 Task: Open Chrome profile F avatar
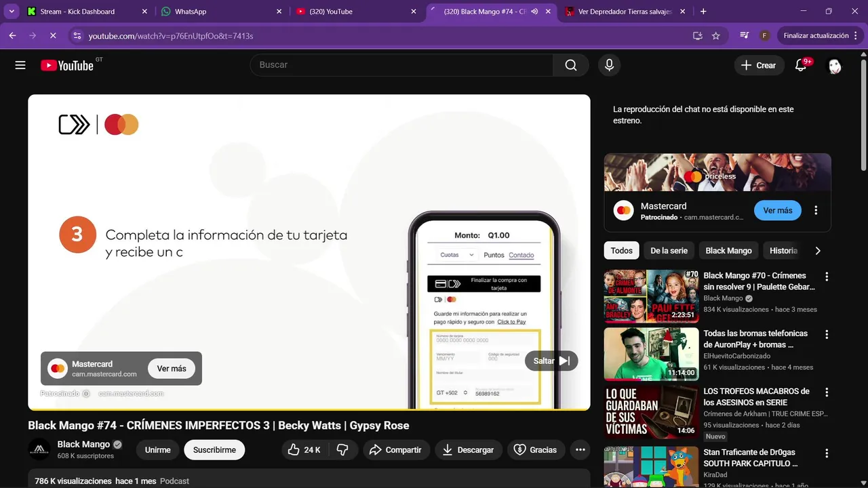(x=764, y=35)
